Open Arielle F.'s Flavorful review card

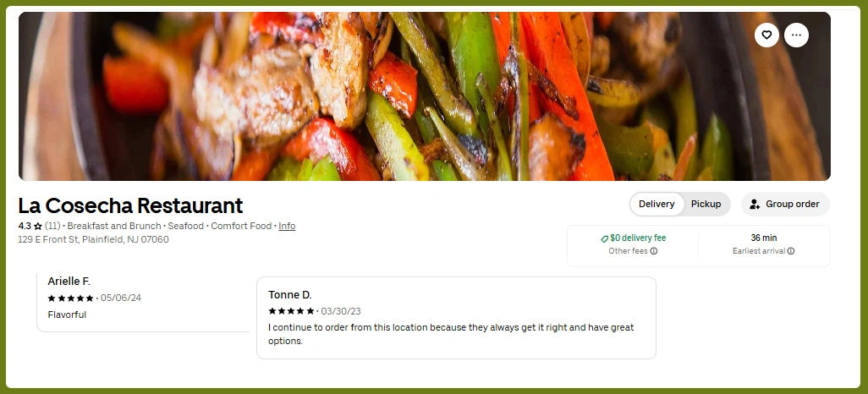pyautogui.click(x=143, y=302)
